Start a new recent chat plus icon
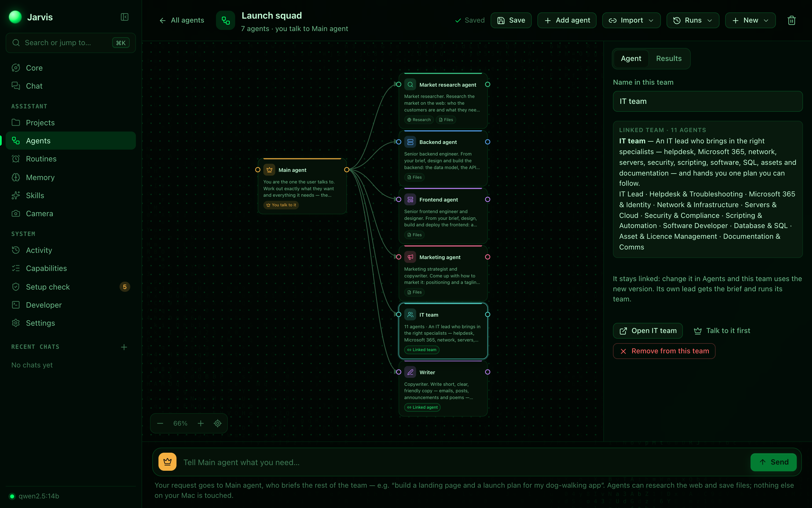Image resolution: width=812 pixels, height=508 pixels. coord(124,347)
